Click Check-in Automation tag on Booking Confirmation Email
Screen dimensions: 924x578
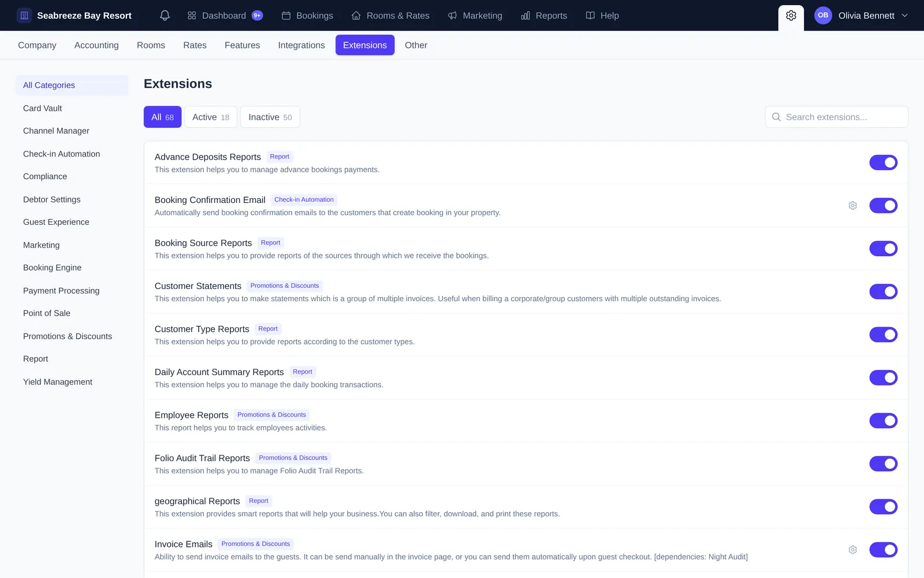tap(304, 200)
